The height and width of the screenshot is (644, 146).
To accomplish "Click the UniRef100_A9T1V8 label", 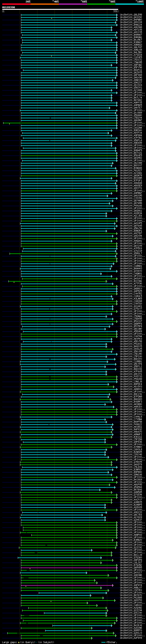I will [131, 30].
